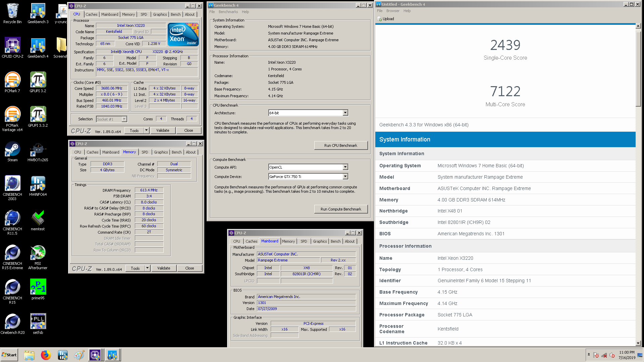
Task: Click Run Compute Benchmark button
Action: 341,209
